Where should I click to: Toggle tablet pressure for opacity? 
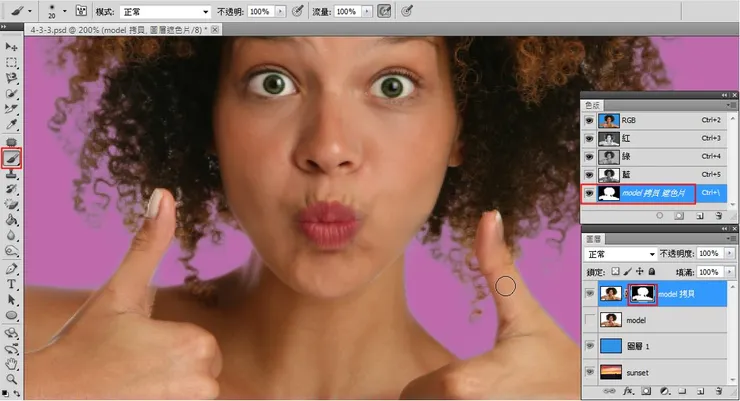click(297, 11)
